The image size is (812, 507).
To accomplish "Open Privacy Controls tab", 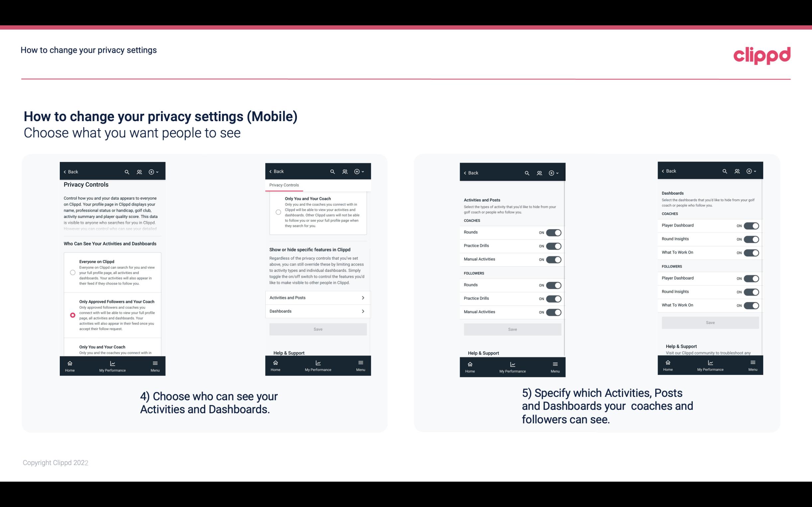I will (284, 184).
